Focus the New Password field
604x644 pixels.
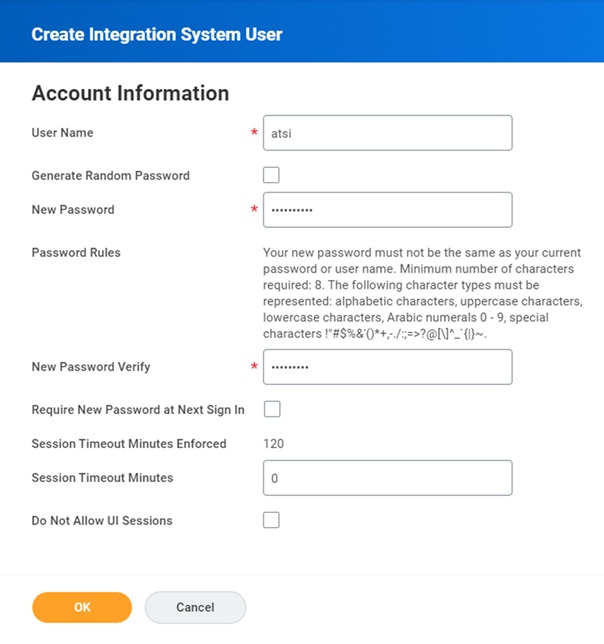[387, 210]
